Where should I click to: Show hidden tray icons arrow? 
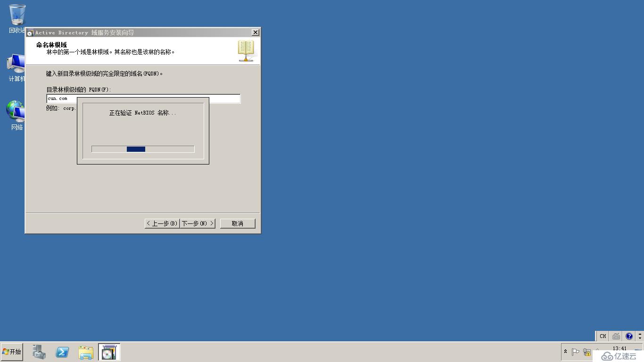(x=565, y=352)
